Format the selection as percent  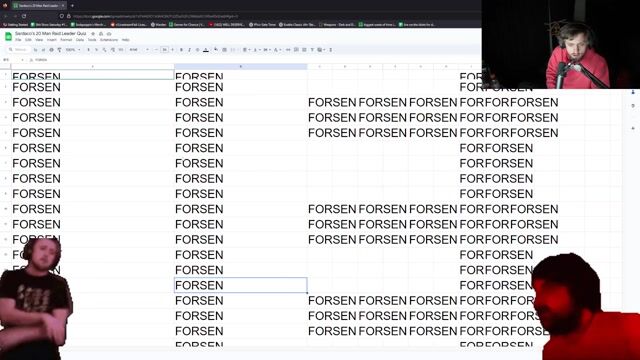(96, 50)
